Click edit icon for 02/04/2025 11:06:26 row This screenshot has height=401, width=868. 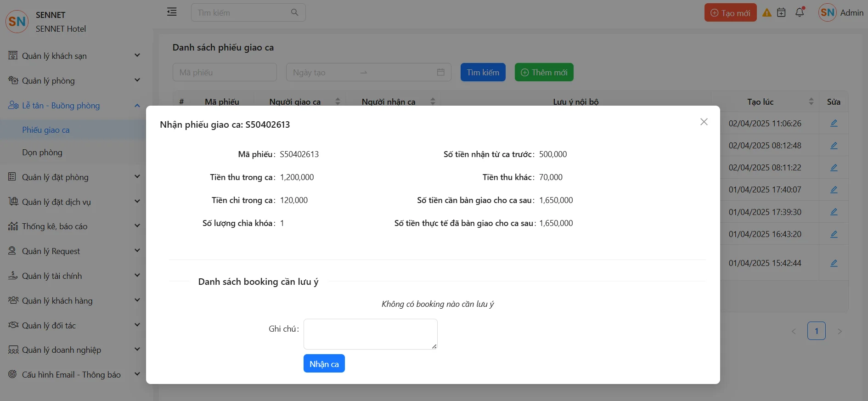tap(834, 123)
